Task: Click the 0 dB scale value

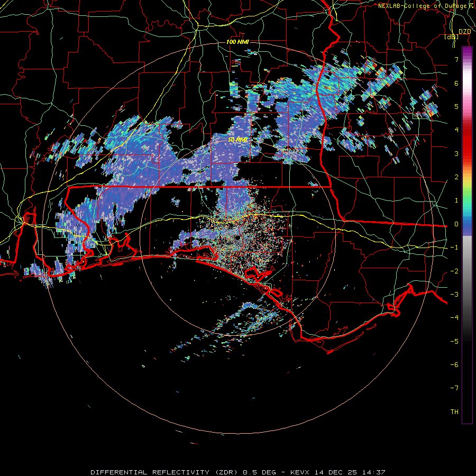Action: 456,224
